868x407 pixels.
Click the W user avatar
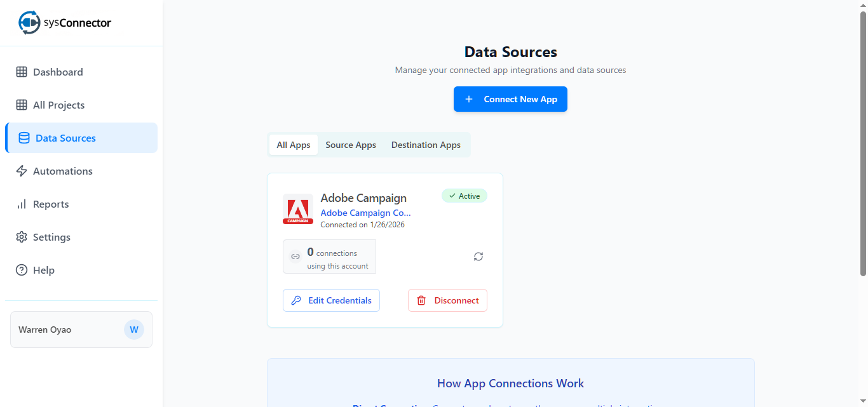134,330
